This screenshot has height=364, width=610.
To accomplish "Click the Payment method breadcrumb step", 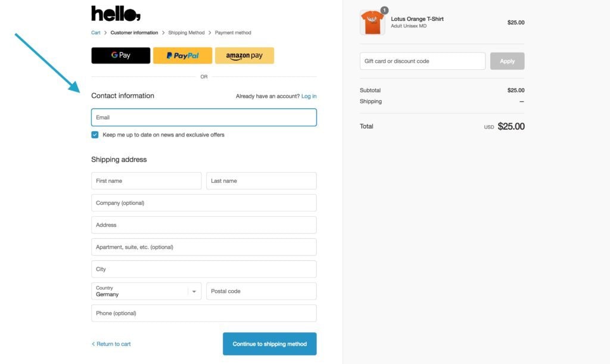I will pyautogui.click(x=233, y=33).
